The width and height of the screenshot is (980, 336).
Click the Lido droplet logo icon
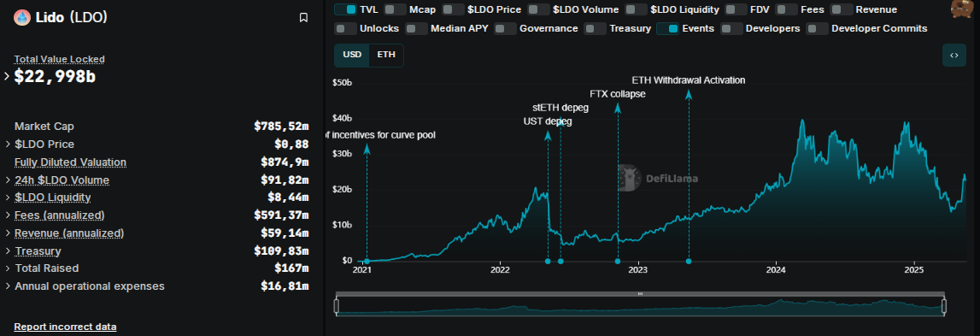point(22,17)
